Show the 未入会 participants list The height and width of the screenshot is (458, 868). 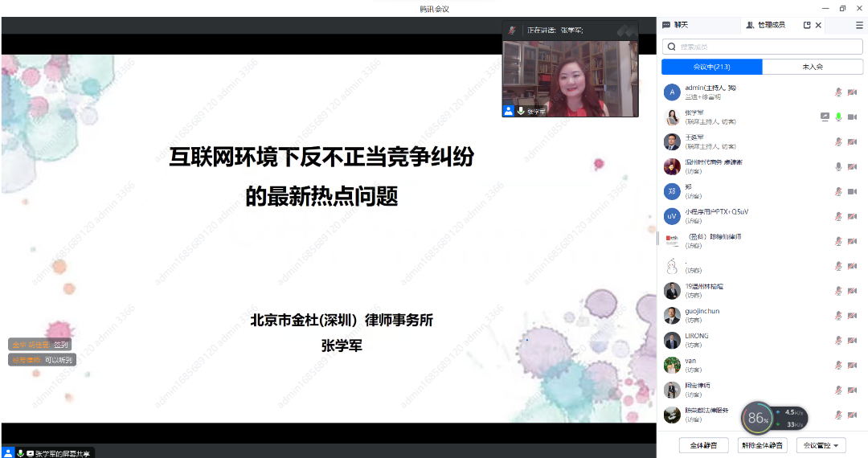812,67
